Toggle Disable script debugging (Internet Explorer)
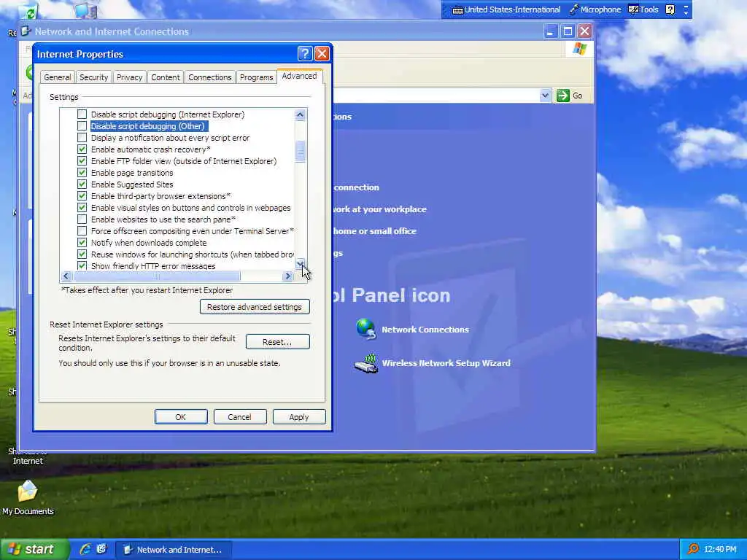The height and width of the screenshot is (560, 747). (82, 114)
